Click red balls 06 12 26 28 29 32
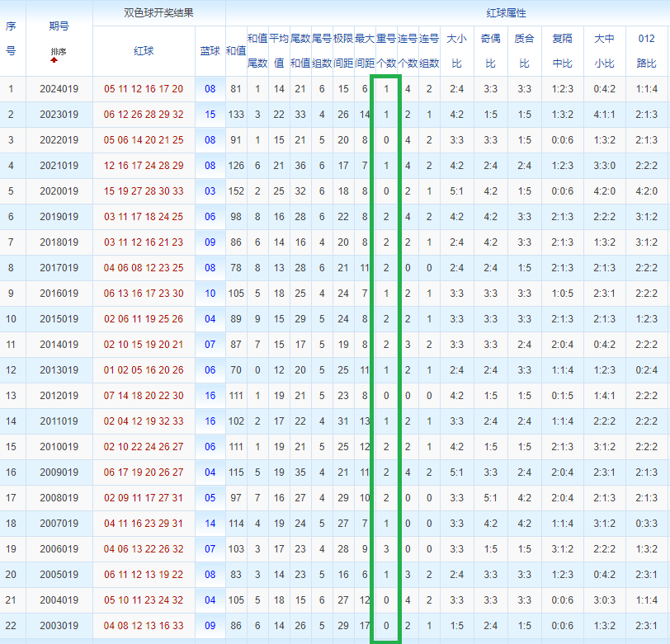This screenshot has height=644, width=670. pos(144,115)
